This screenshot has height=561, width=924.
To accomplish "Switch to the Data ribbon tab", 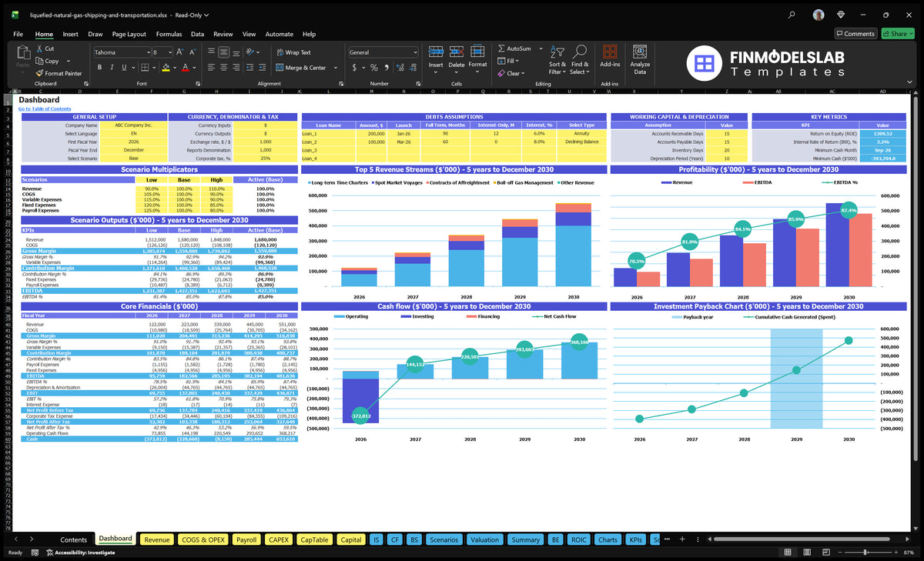I will [197, 34].
